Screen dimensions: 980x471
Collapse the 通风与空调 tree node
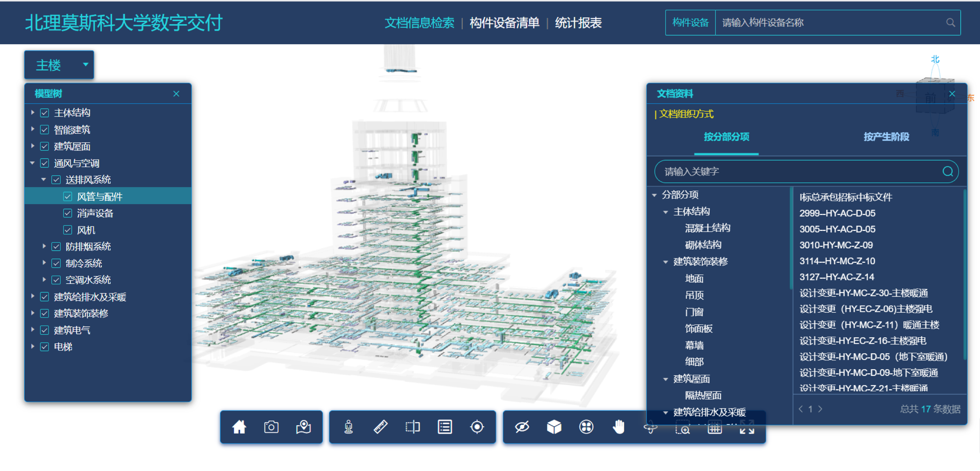[33, 163]
